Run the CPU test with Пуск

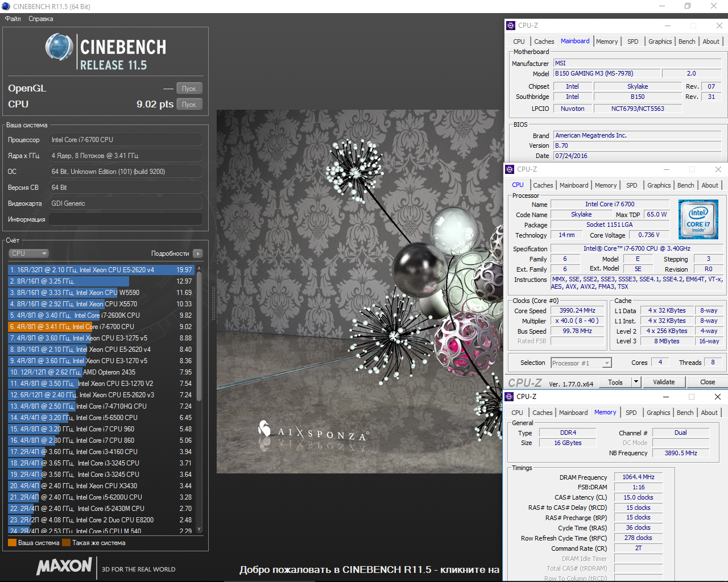(189, 105)
